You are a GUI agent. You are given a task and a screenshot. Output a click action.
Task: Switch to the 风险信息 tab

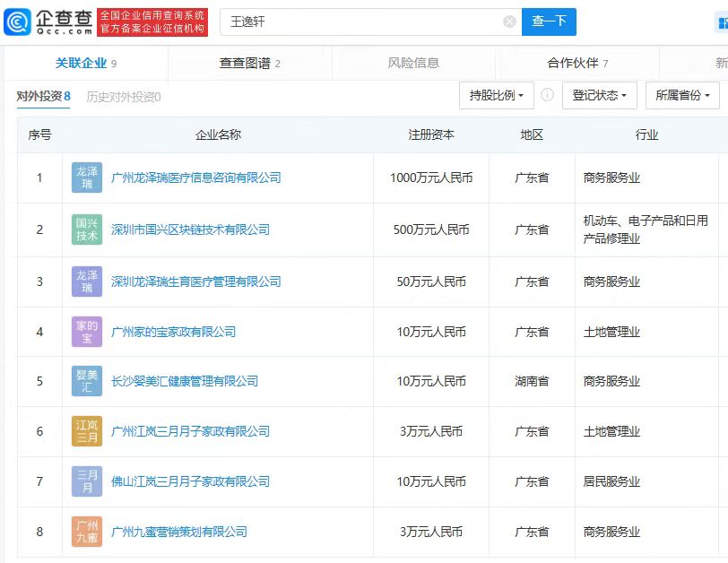(413, 63)
